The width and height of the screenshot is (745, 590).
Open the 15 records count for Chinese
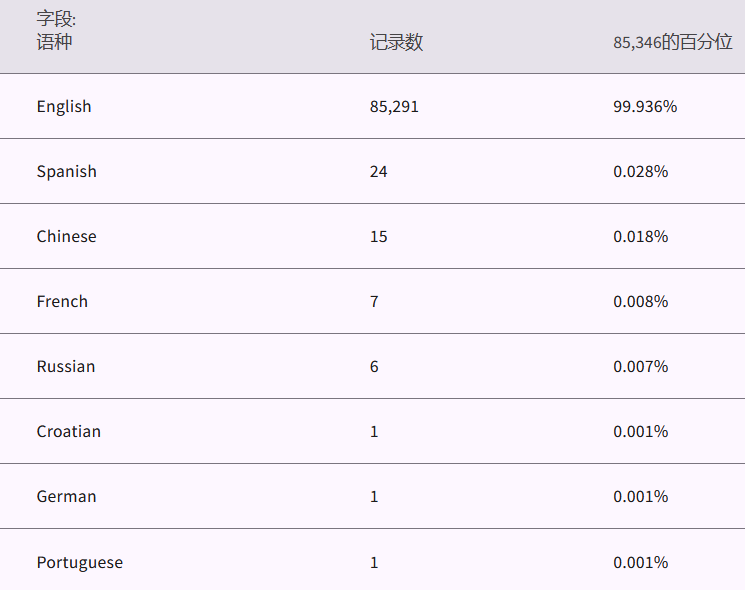tap(378, 236)
